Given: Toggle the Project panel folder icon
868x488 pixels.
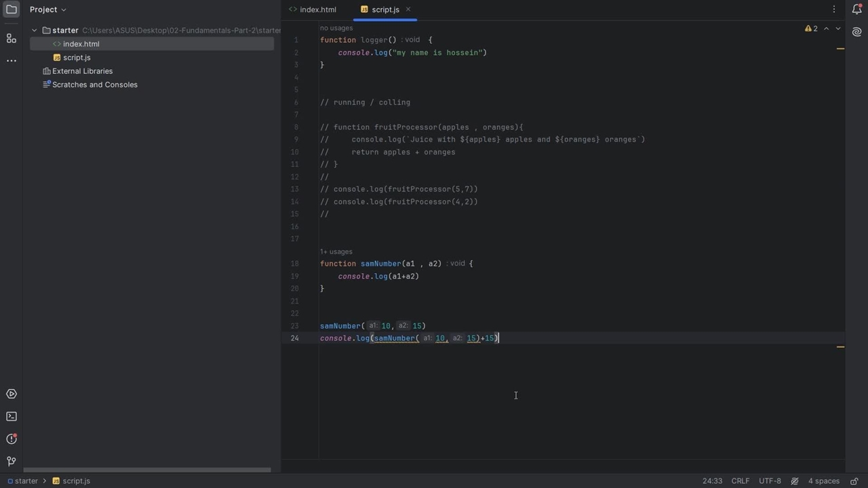Looking at the screenshot, I should pyautogui.click(x=12, y=9).
